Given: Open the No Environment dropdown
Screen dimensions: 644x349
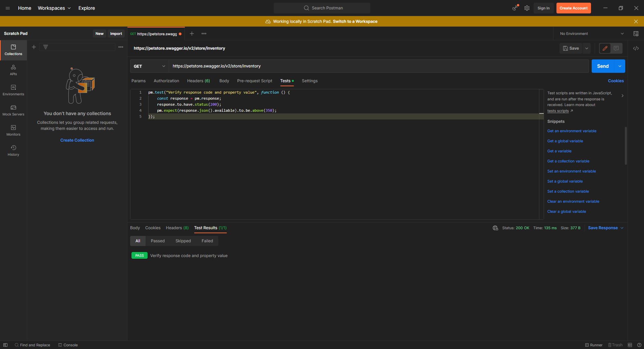Looking at the screenshot, I should click(592, 34).
